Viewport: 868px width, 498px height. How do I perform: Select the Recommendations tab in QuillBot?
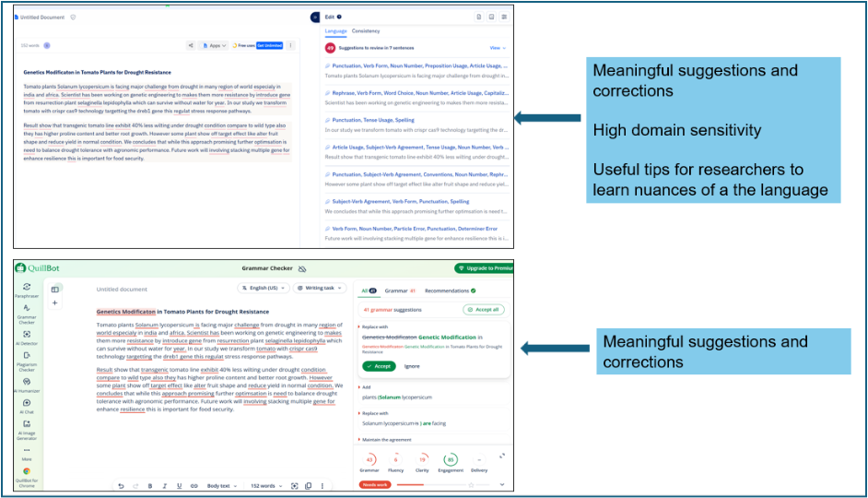pos(446,290)
